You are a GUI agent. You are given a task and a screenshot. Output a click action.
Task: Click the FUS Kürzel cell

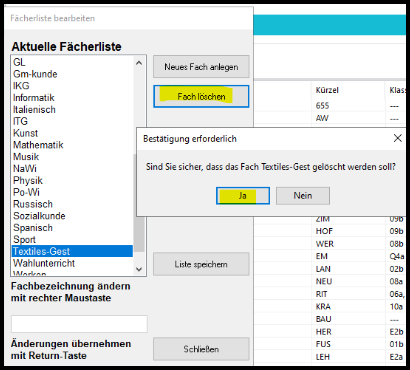(x=348, y=344)
